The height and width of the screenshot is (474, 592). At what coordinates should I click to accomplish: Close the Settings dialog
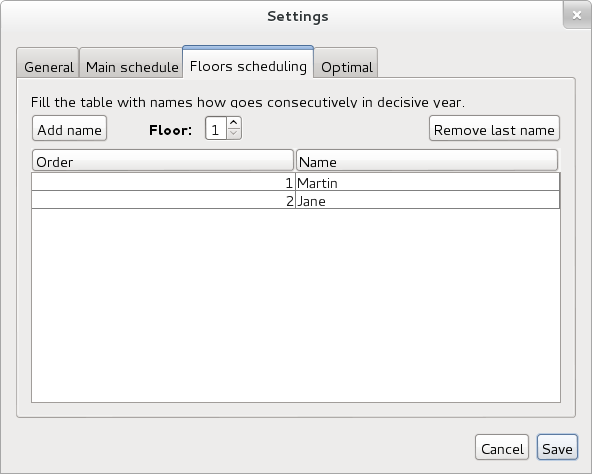pos(577,15)
